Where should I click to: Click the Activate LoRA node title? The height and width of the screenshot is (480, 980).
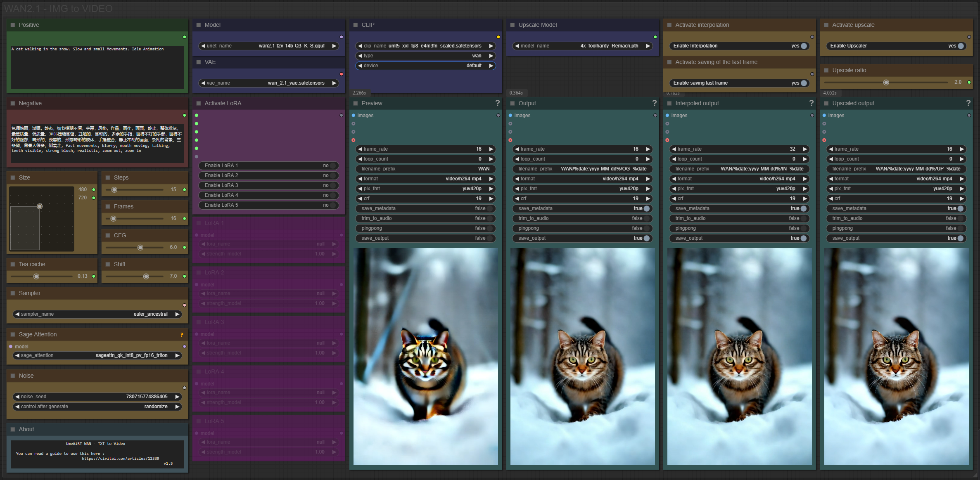click(223, 103)
